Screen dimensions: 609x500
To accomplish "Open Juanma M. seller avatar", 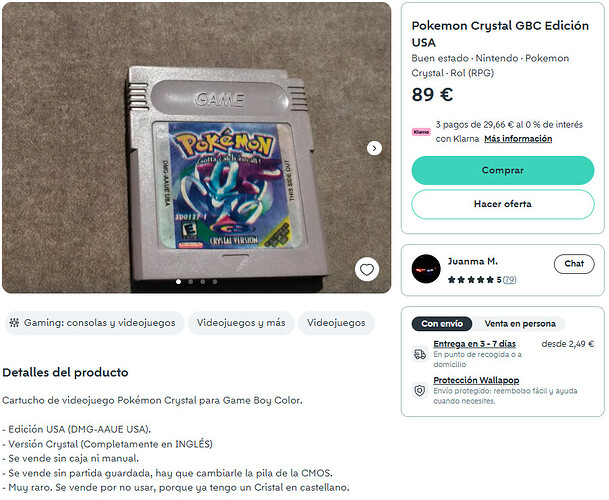I will (426, 269).
